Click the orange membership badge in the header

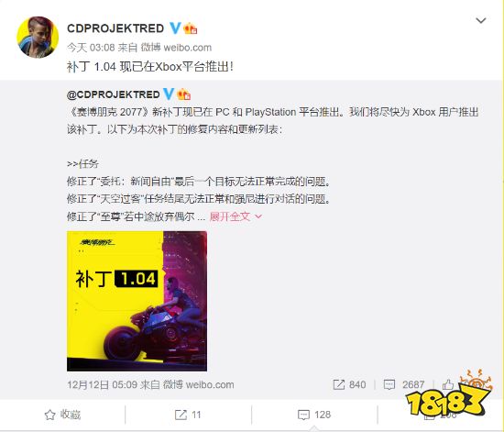tap(191, 28)
